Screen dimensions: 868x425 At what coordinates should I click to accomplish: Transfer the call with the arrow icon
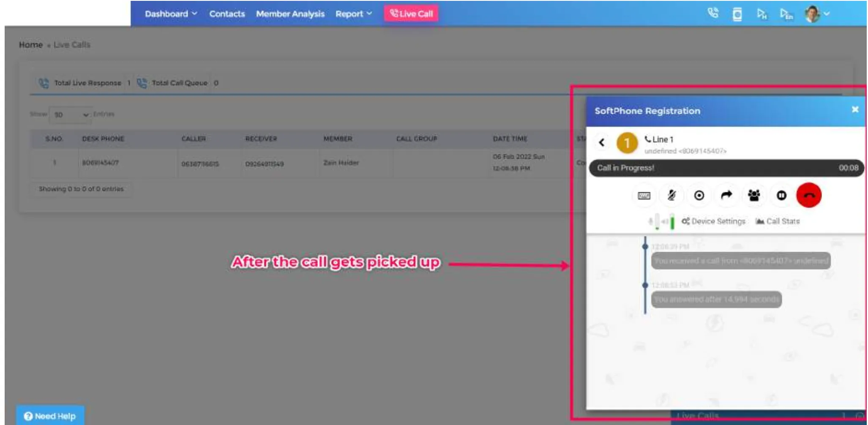726,196
